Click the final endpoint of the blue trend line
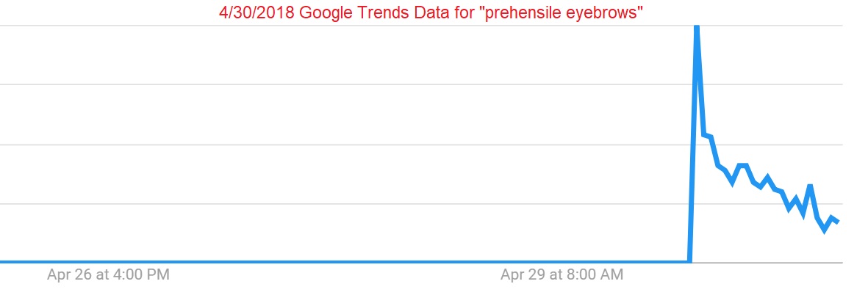 click(x=838, y=222)
